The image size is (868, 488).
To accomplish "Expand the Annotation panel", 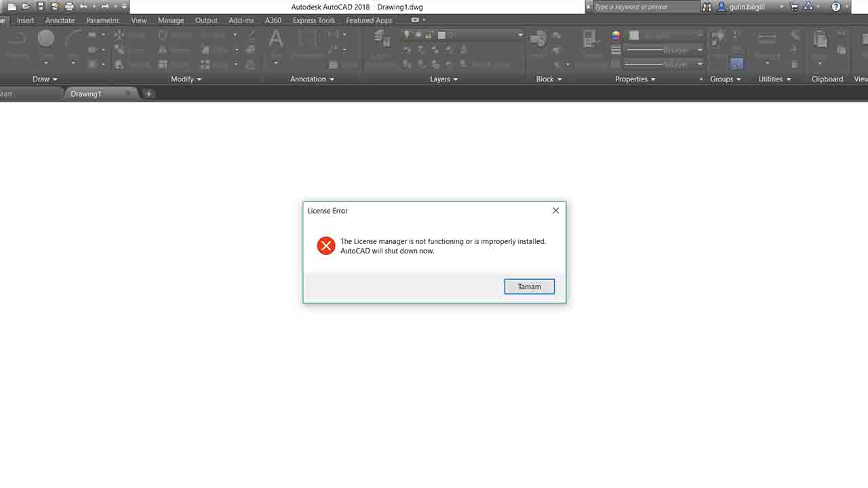I will tap(313, 79).
